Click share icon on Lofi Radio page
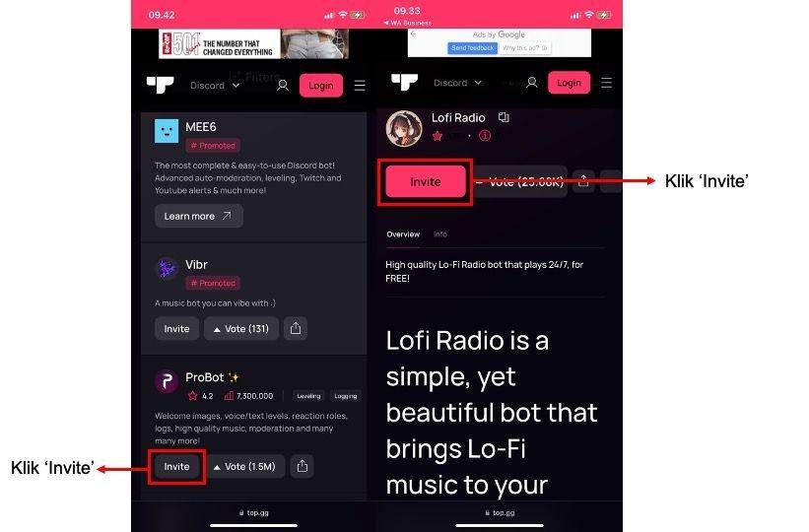809x532 pixels. (583, 181)
